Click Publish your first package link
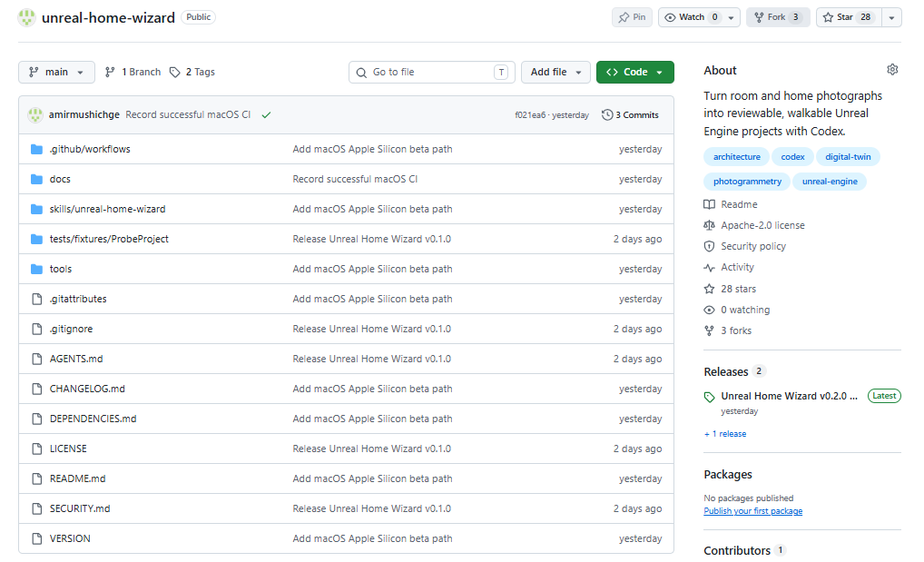Viewport: 924px width, 562px height. click(x=752, y=511)
